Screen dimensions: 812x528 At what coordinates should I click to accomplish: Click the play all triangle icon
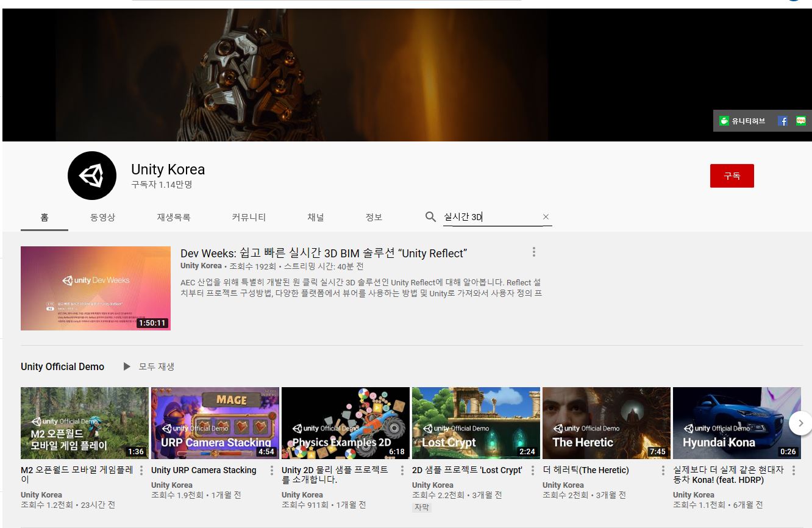tap(127, 366)
